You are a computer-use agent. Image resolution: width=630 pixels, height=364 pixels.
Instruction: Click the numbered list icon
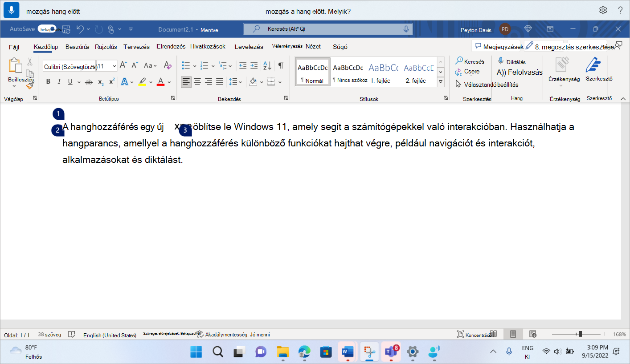[x=205, y=65]
